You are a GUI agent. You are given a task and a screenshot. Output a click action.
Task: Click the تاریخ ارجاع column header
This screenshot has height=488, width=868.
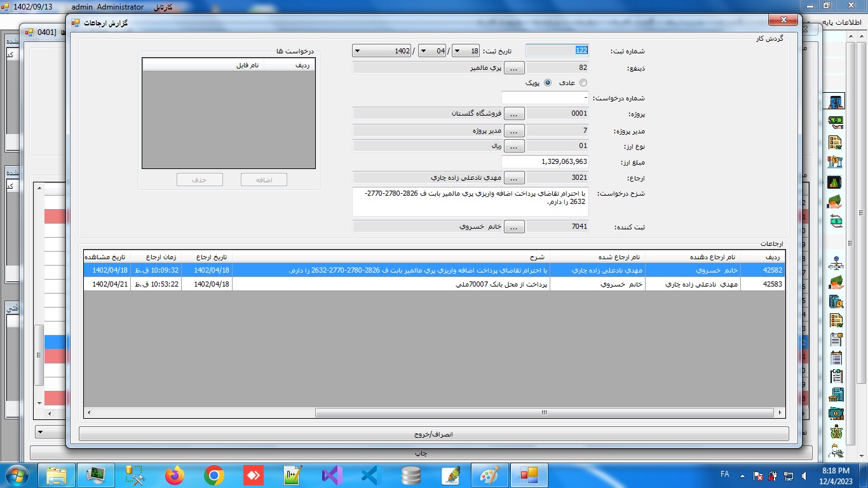pos(207,257)
